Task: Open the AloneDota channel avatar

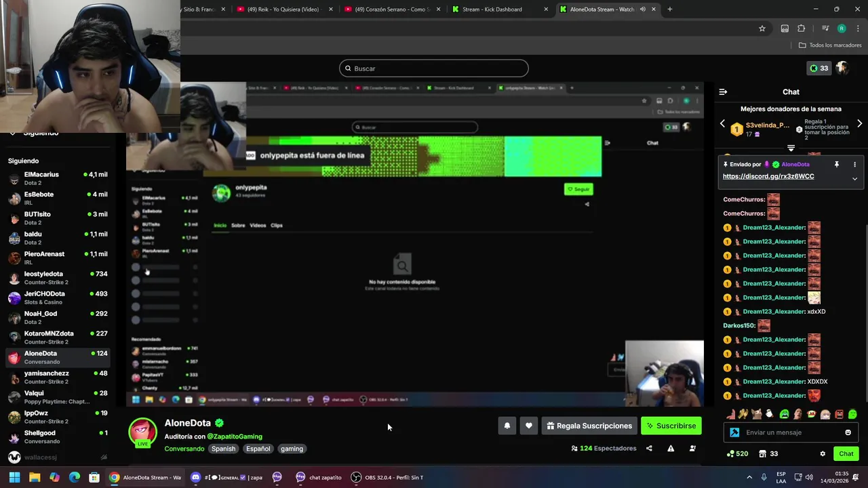Action: coord(142,432)
